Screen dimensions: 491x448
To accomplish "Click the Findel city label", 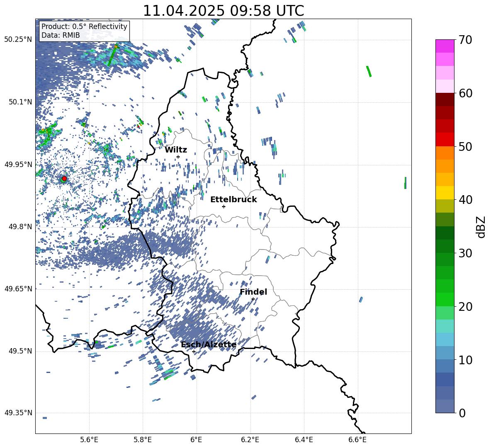I will [253, 292].
